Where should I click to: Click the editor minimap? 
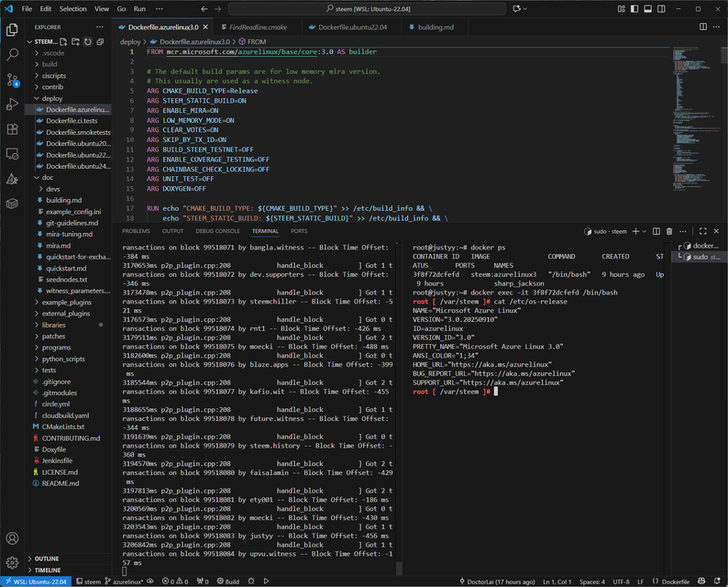tap(687, 83)
